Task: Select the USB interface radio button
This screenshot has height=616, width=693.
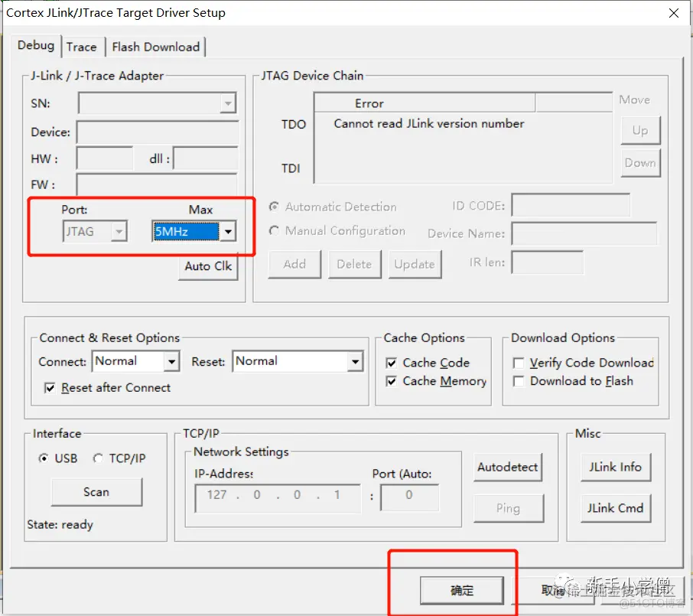Action: click(x=44, y=458)
